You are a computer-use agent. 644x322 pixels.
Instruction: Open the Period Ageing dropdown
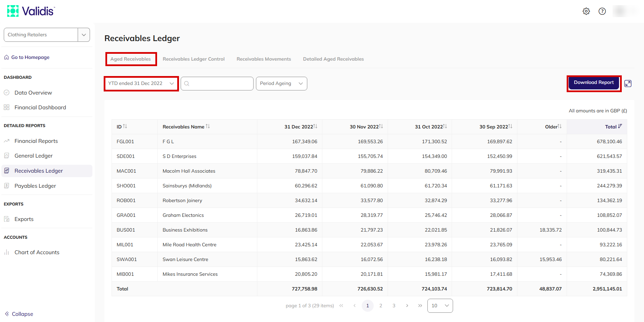(x=281, y=84)
